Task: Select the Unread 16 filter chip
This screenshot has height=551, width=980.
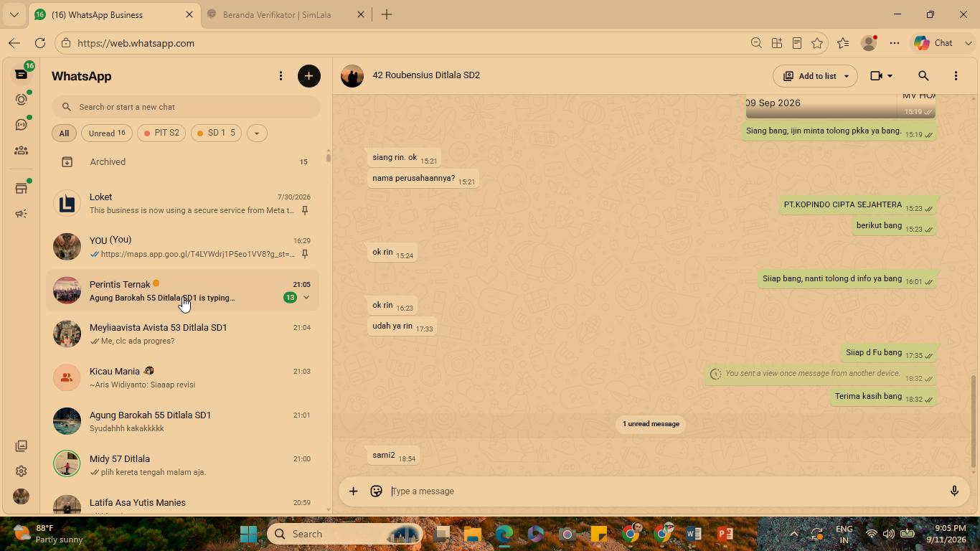Action: [107, 133]
